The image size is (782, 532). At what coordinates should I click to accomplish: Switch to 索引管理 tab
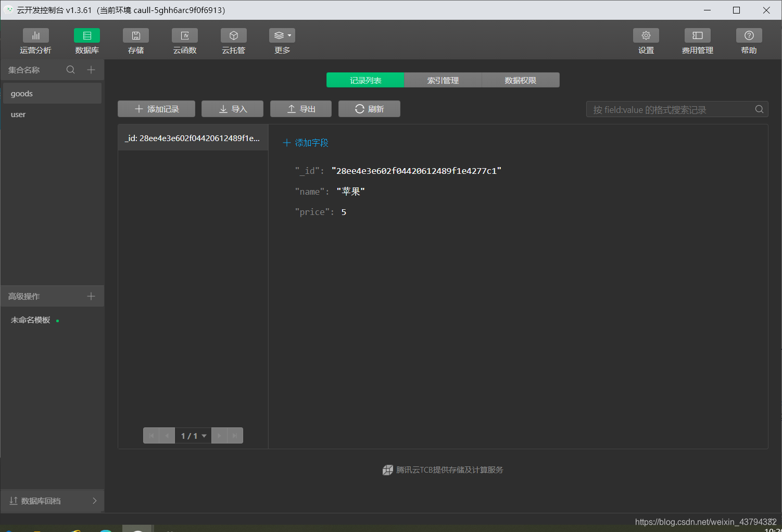pyautogui.click(x=443, y=80)
